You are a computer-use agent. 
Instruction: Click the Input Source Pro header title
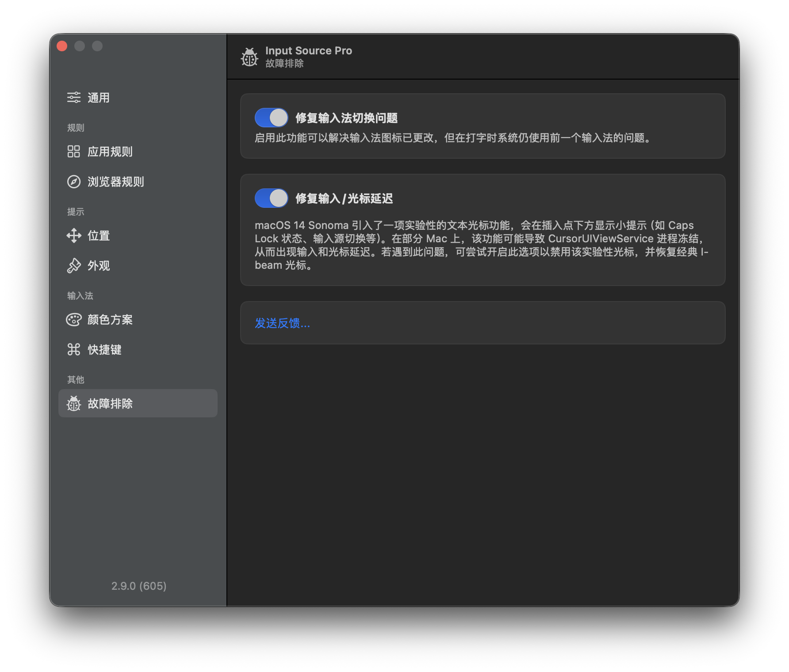[x=308, y=50]
